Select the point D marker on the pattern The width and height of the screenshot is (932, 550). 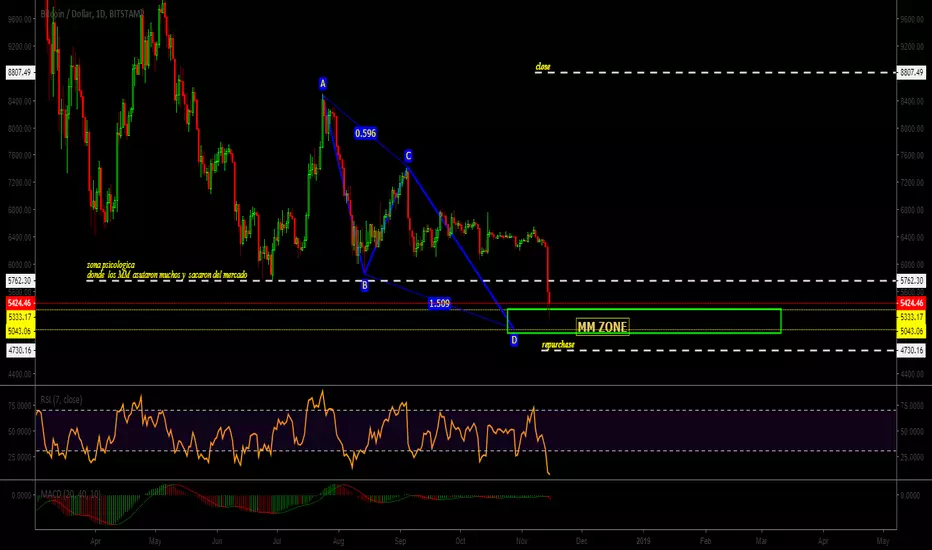tap(514, 340)
